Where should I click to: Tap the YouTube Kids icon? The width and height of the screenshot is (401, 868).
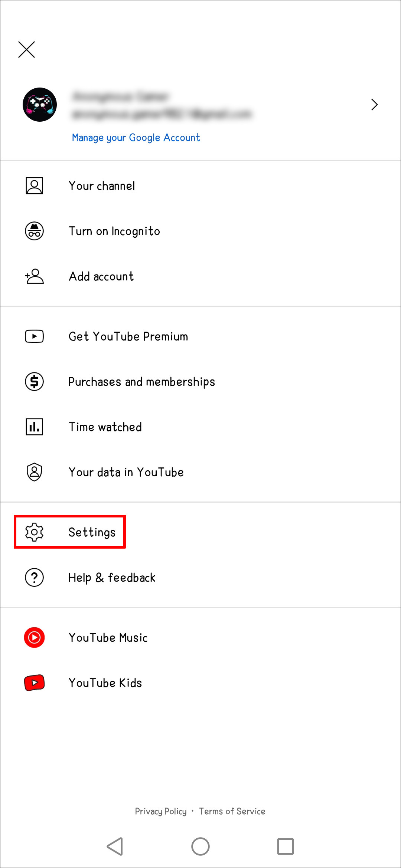coord(34,683)
